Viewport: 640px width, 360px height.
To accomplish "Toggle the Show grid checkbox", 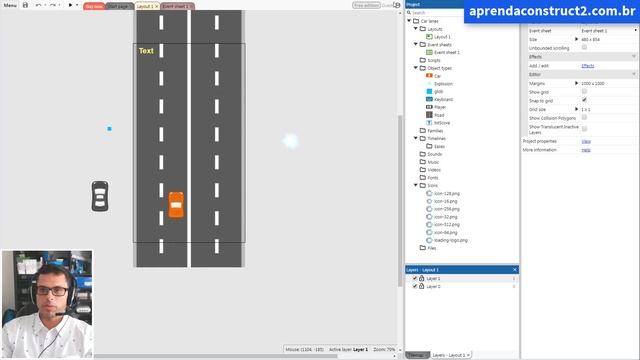I will coord(584,91).
